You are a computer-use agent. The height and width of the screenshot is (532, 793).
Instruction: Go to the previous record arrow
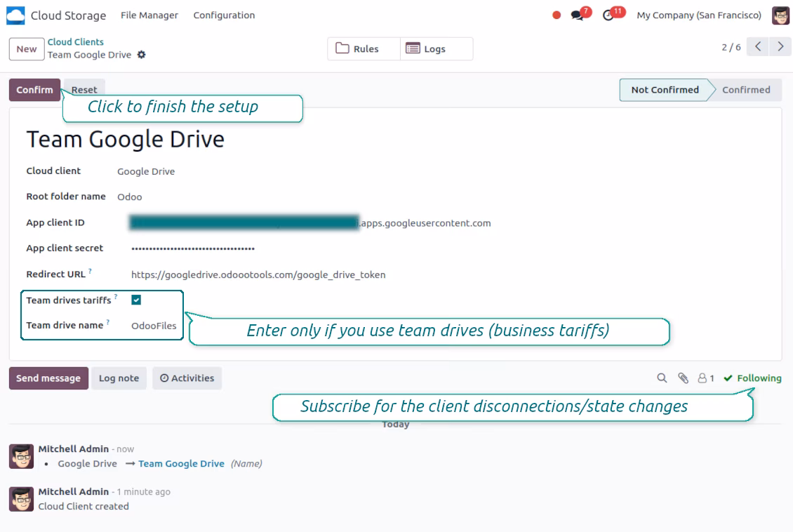click(x=758, y=46)
